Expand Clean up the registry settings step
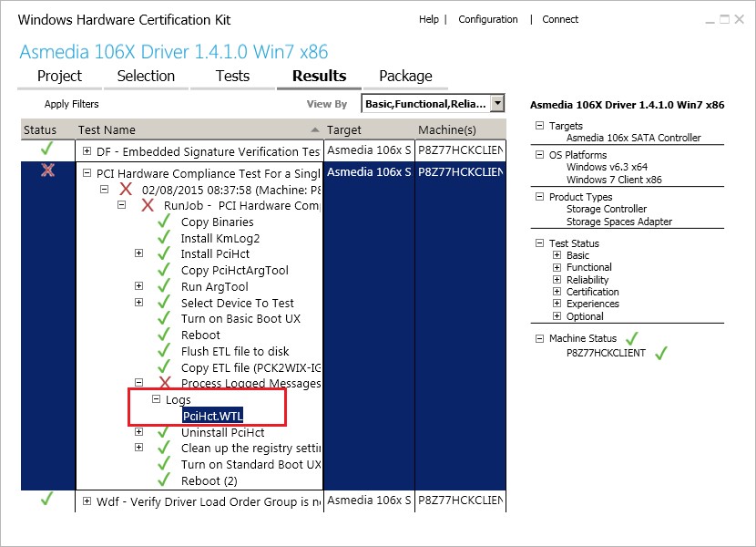The image size is (756, 547). pos(138,448)
